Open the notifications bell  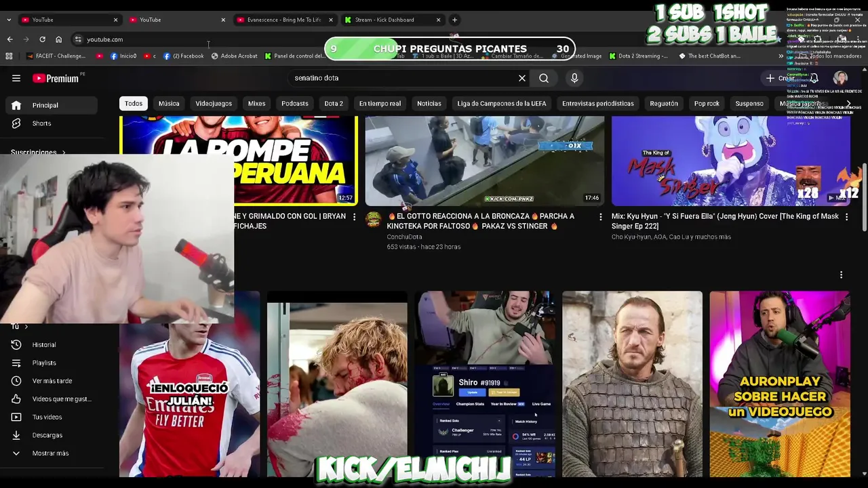(x=814, y=78)
